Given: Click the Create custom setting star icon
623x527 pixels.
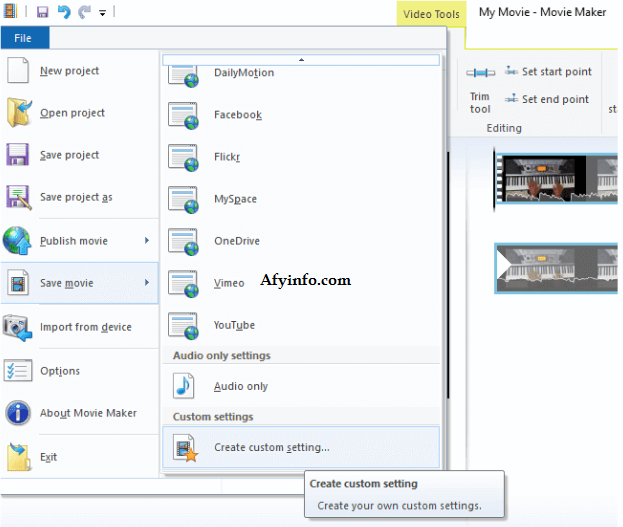Looking at the screenshot, I should tap(186, 448).
